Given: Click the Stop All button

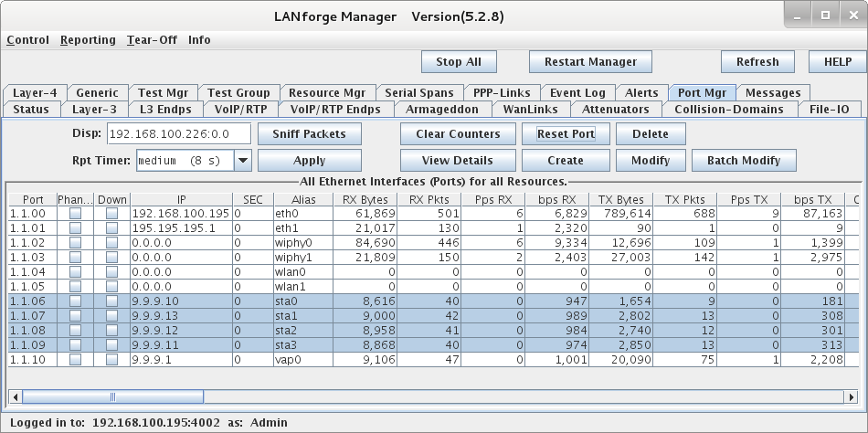Looking at the screenshot, I should pyautogui.click(x=459, y=62).
